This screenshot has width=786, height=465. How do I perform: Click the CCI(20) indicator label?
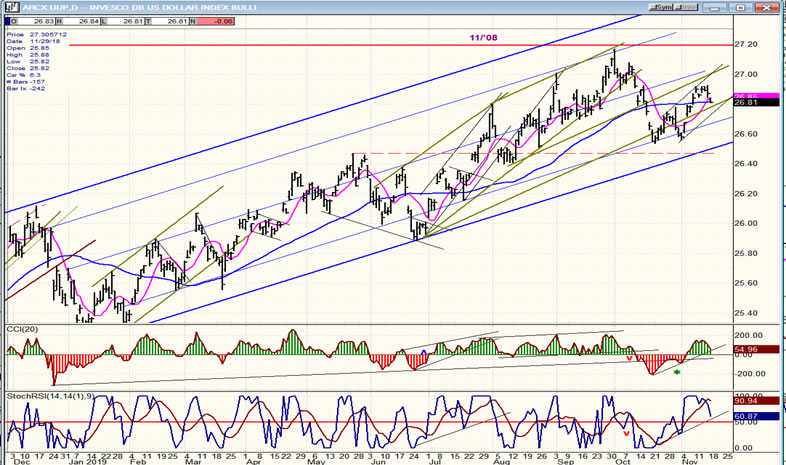[22, 329]
